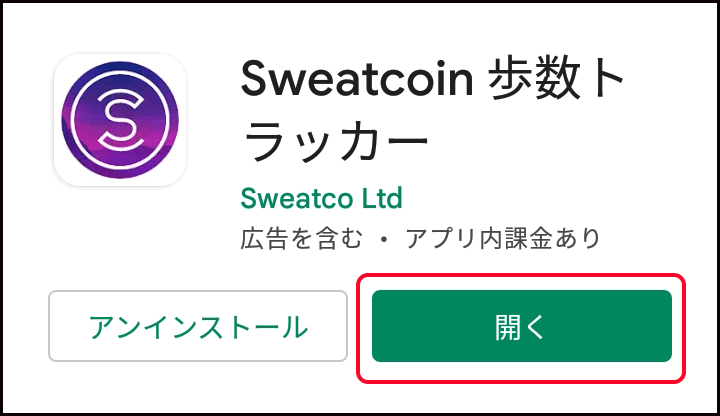Click the contains-ads notice text

[303, 239]
